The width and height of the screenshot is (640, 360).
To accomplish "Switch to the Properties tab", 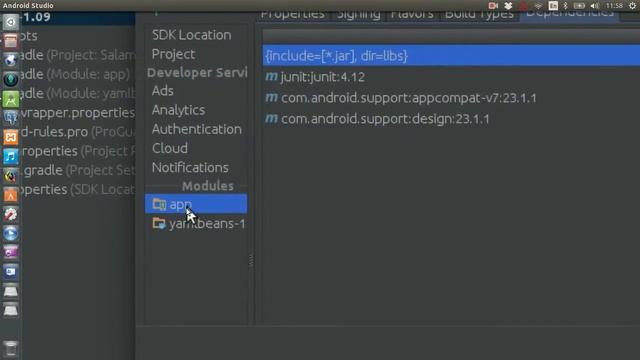I will click(x=292, y=15).
